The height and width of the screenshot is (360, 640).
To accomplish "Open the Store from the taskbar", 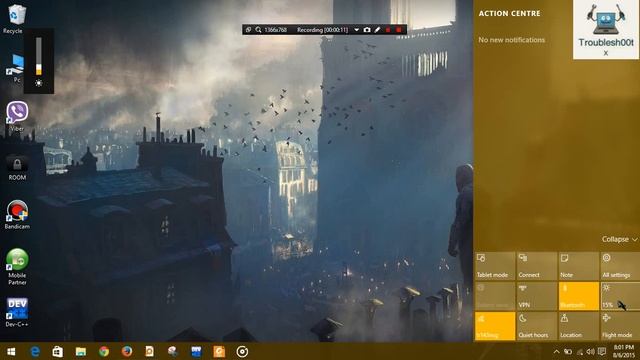I will pyautogui.click(x=58, y=351).
